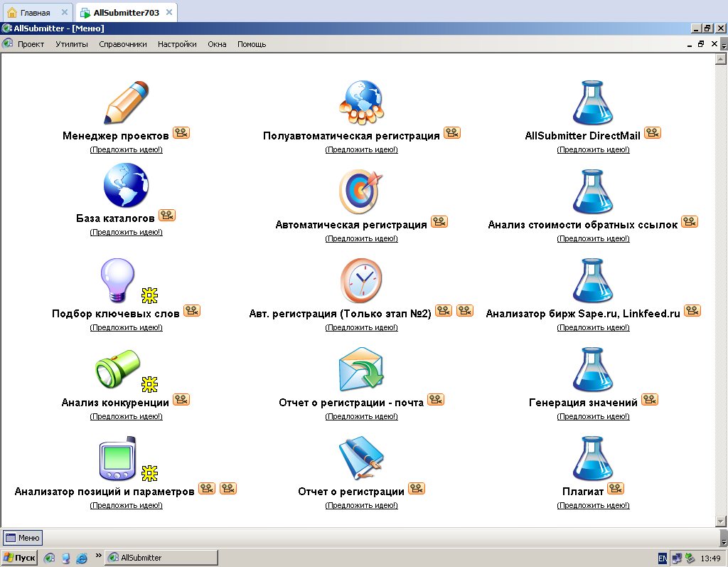
Task: Open Анализатор бирж Sape.ru flask icon
Action: (593, 280)
